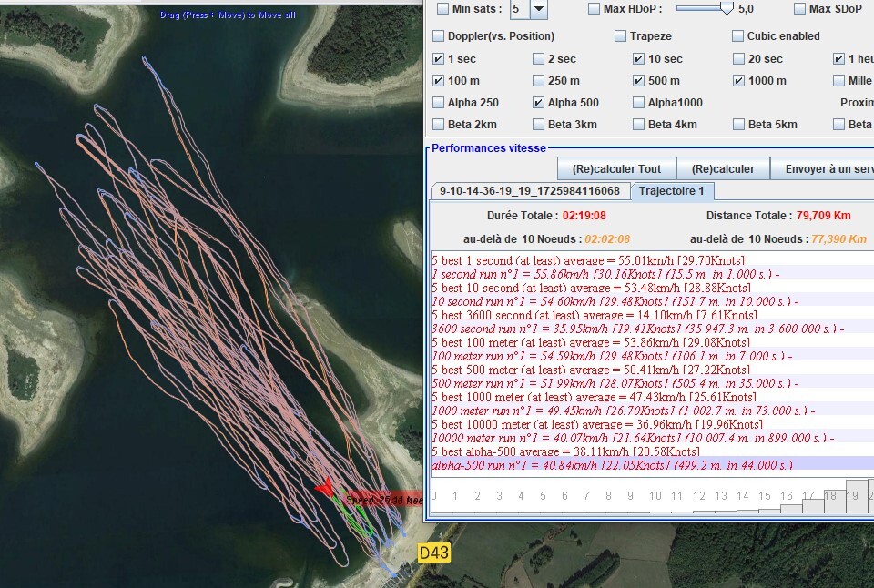This screenshot has height=588, width=874.
Task: Enable the 2 sec checkbox
Action: tap(538, 58)
